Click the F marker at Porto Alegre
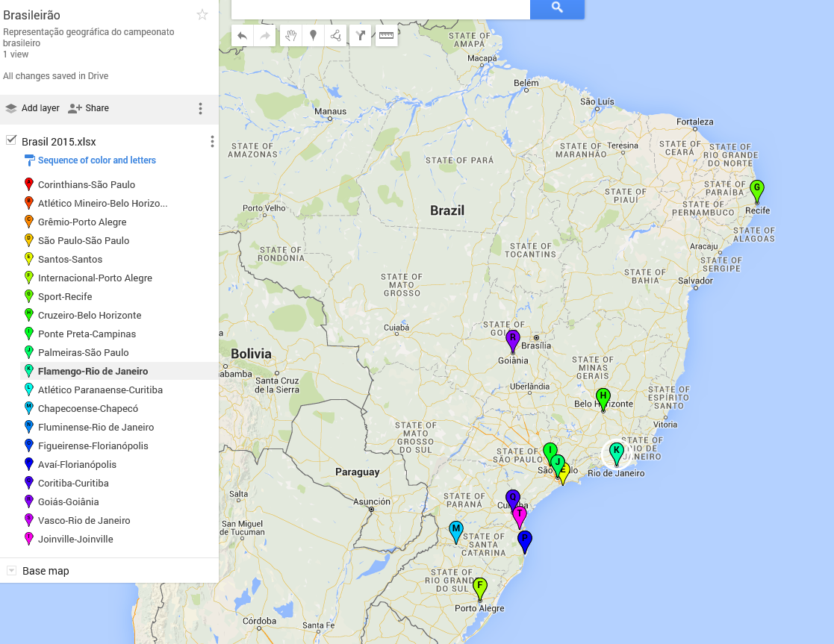 [480, 587]
